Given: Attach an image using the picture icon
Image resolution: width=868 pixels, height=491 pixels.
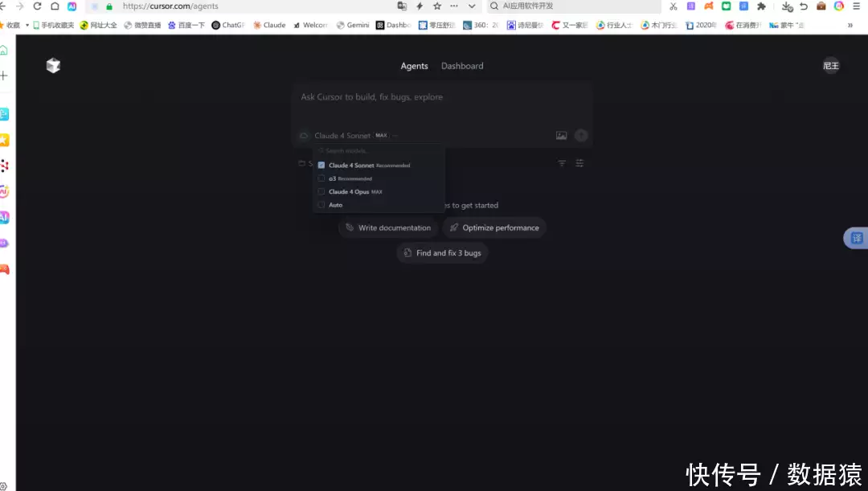Looking at the screenshot, I should (561, 136).
